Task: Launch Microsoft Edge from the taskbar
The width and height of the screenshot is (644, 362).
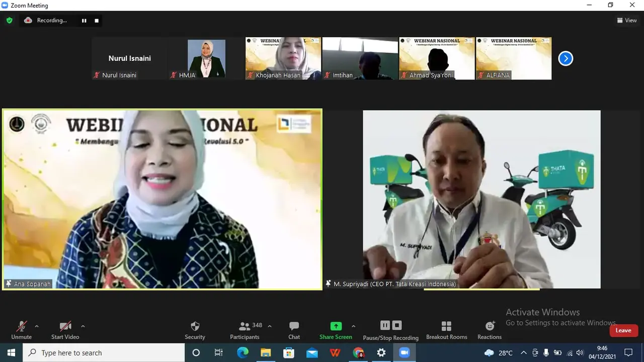Action: (243, 352)
